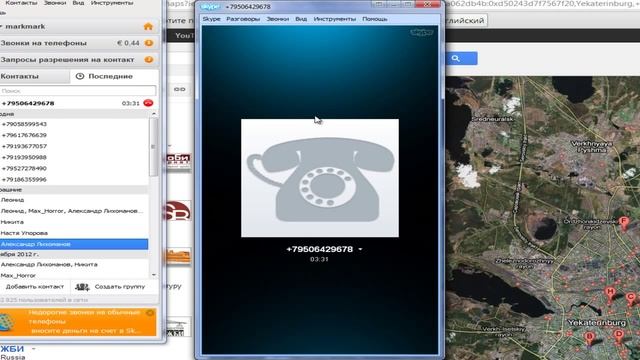The width and height of the screenshot is (640, 360).
Task: Select recent number +79193950988
Action: click(74, 157)
